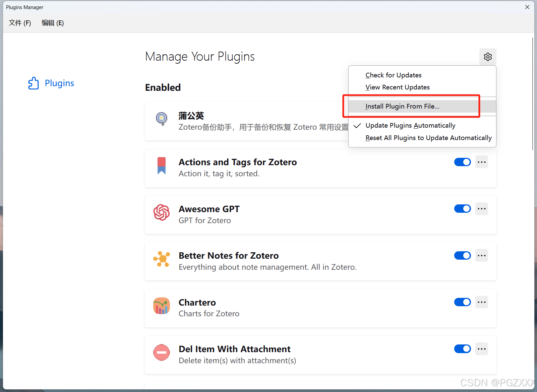
Task: Click the Better Notes plugin icon
Action: tap(162, 259)
